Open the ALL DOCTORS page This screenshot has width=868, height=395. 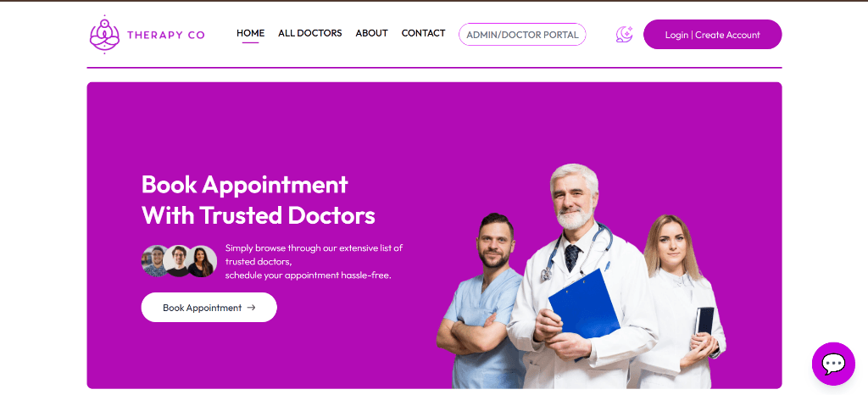click(x=310, y=33)
